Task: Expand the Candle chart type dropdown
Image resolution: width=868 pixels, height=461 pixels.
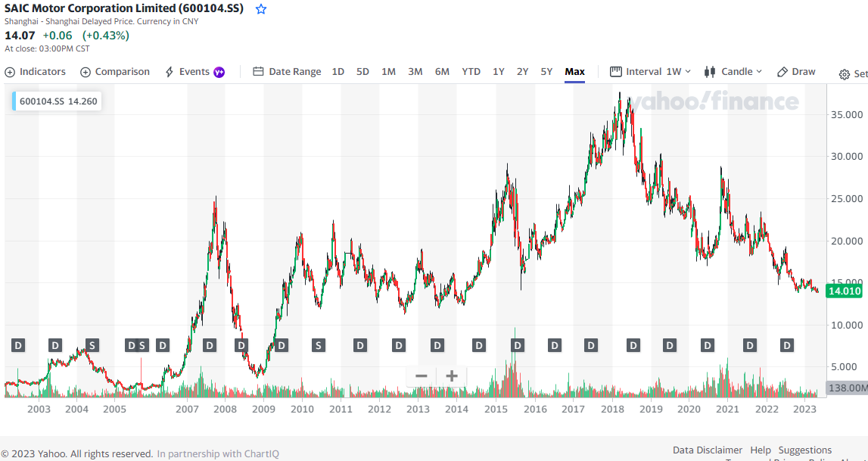Action: point(733,71)
